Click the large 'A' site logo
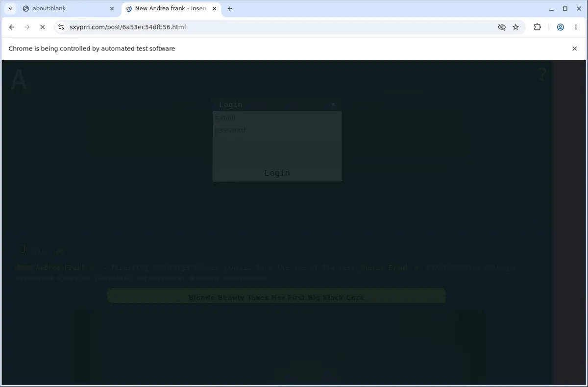Screen dimensions: 588x387 tap(19, 80)
